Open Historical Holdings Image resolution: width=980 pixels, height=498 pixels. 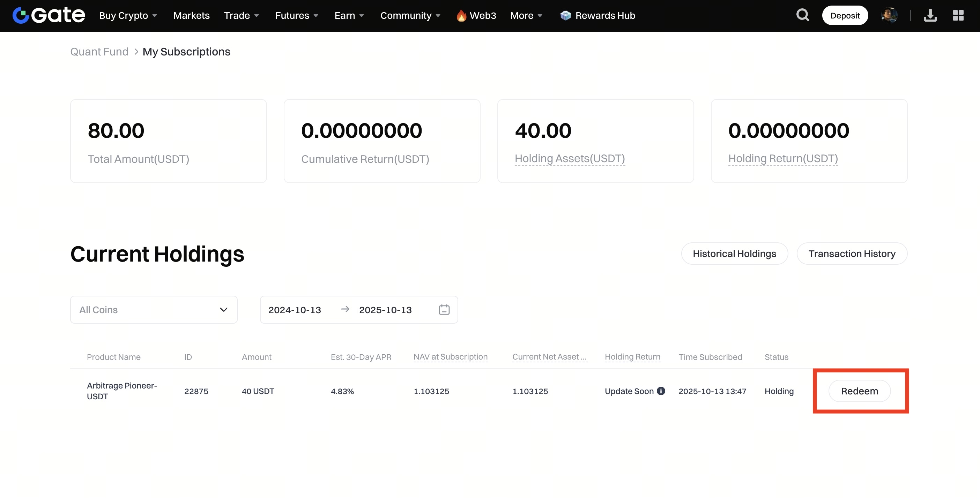734,254
